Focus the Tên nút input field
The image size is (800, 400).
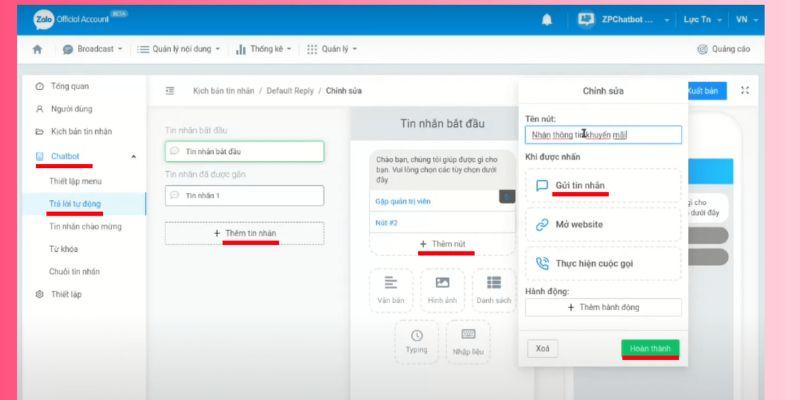[603, 135]
